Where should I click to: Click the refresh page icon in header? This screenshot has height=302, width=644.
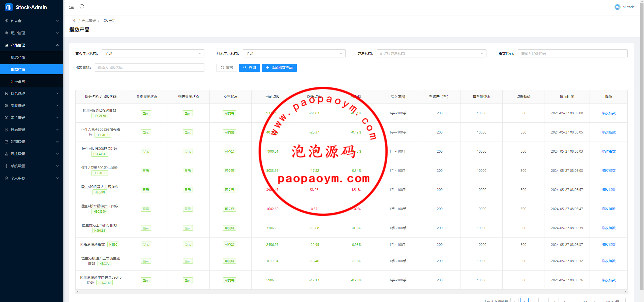(82, 7)
